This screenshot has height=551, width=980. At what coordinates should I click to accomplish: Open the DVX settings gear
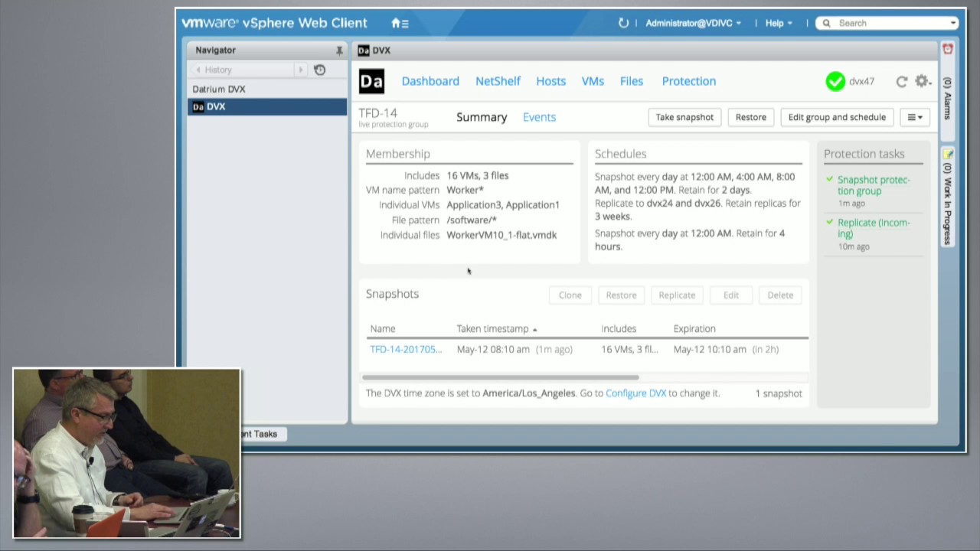(922, 81)
